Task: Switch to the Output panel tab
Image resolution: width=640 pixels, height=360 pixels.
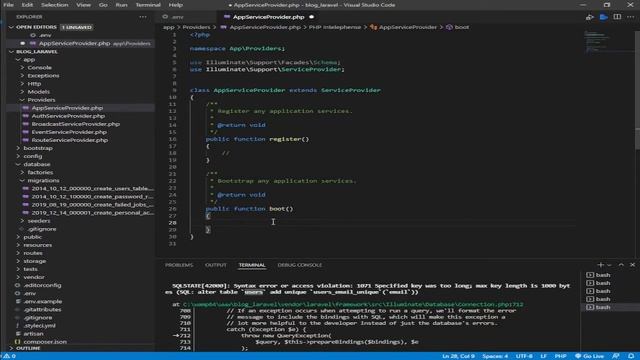Action: point(216,265)
